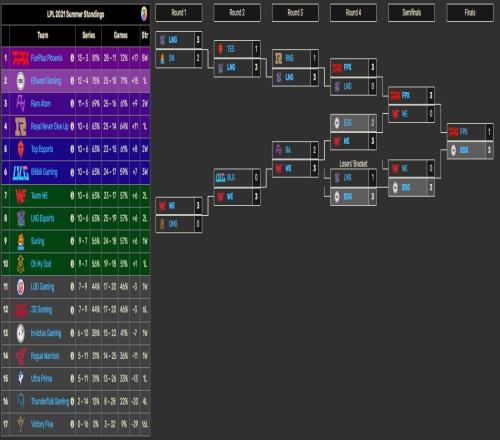Open the info icon for LGD Gaming

(x=72, y=287)
